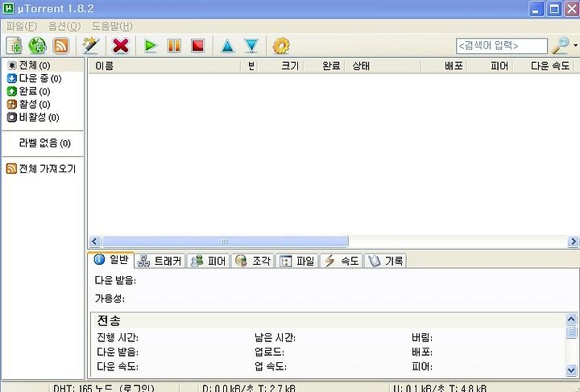Click the 남은 시간: label

[x=275, y=337]
